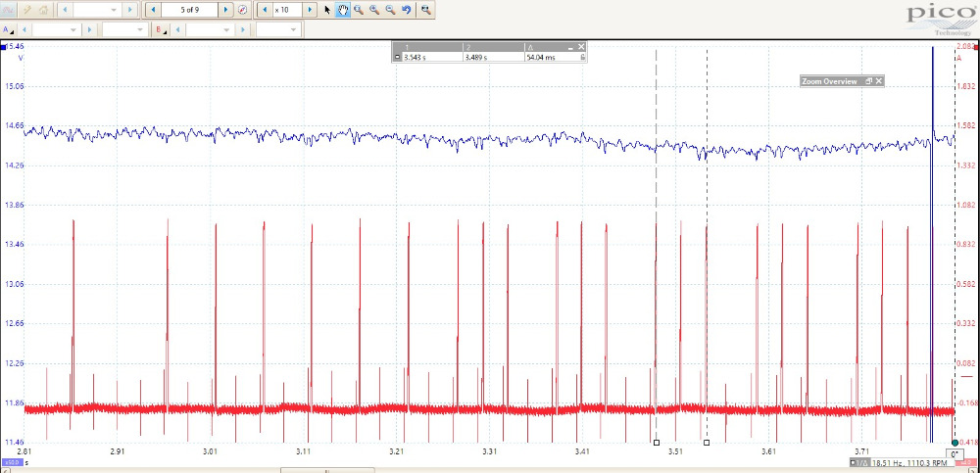Click the green rotation ruler handle
Viewport: 980px width, 473px height.
coord(955,443)
